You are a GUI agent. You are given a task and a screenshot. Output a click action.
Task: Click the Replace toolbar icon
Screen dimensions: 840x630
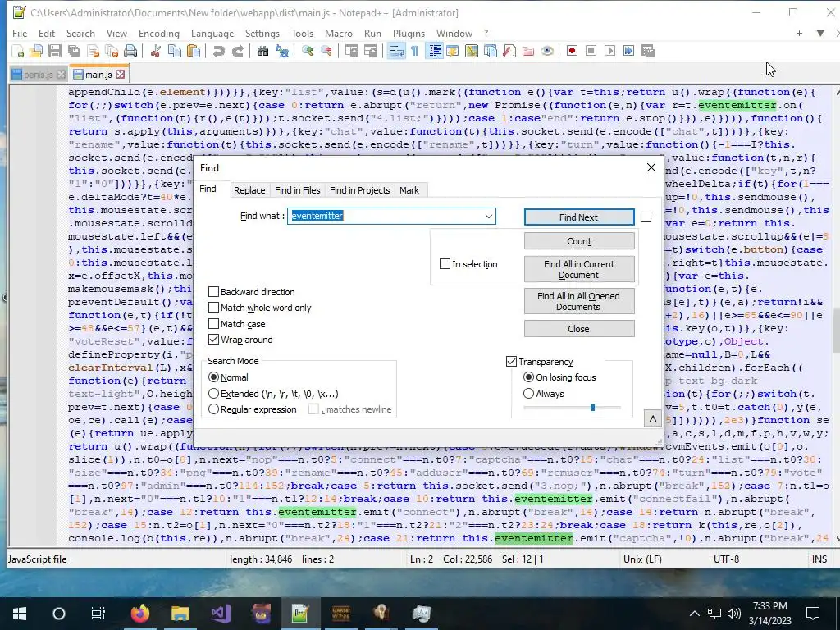click(282, 51)
